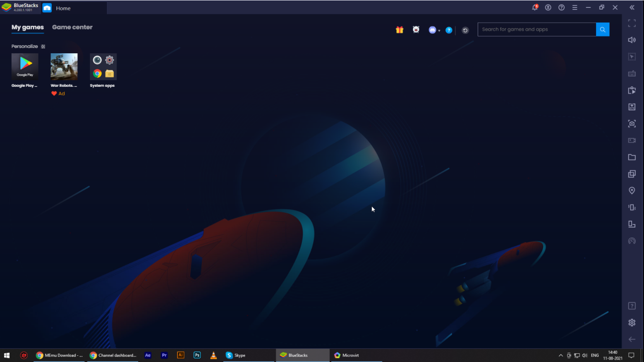Open the hamburger menu in the title bar
This screenshot has height=362, width=644.
click(575, 7)
